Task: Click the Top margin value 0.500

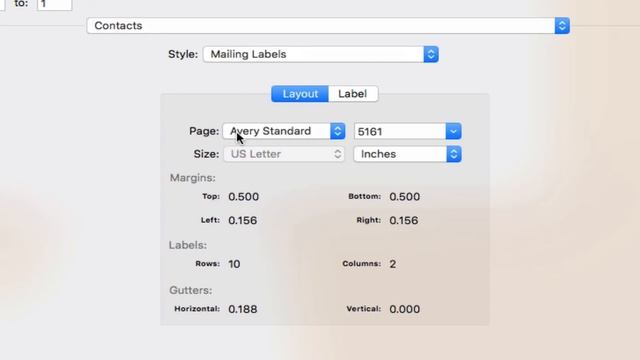Action: pyautogui.click(x=243, y=197)
